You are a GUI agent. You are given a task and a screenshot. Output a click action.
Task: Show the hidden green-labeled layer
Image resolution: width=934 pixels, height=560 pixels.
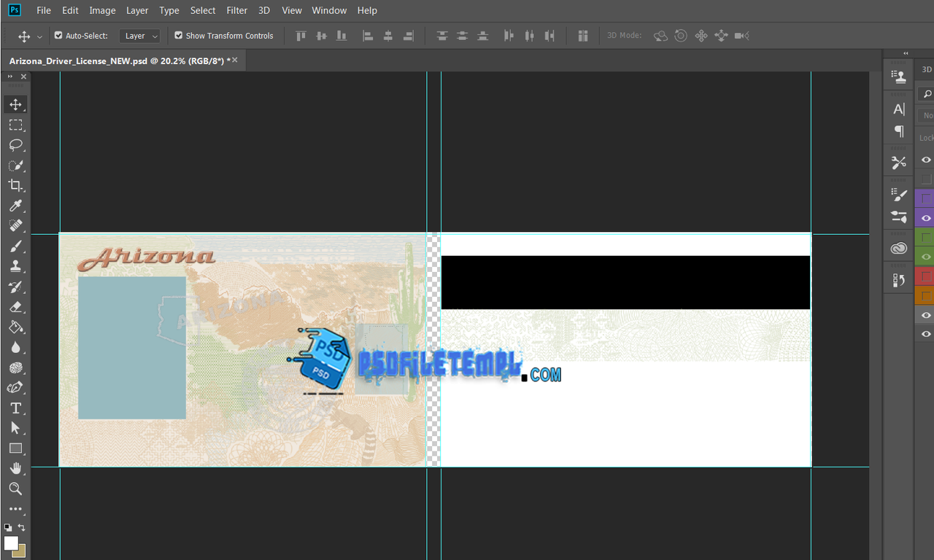925,238
